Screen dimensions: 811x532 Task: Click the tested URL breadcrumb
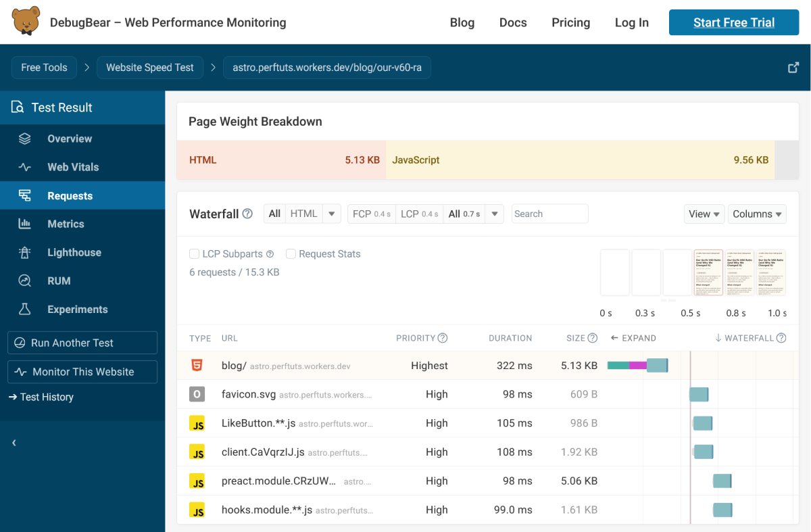327,68
